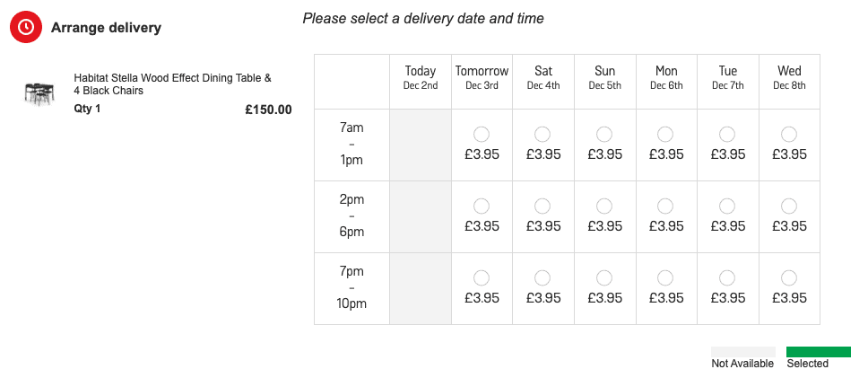Click the red clock Arrange delivery icon
868x378 pixels.
click(x=26, y=27)
